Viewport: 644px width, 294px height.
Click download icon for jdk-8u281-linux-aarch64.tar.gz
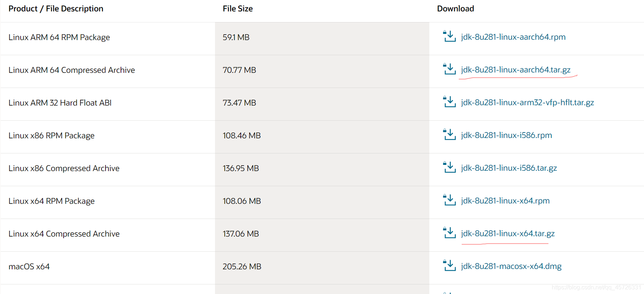pos(449,69)
